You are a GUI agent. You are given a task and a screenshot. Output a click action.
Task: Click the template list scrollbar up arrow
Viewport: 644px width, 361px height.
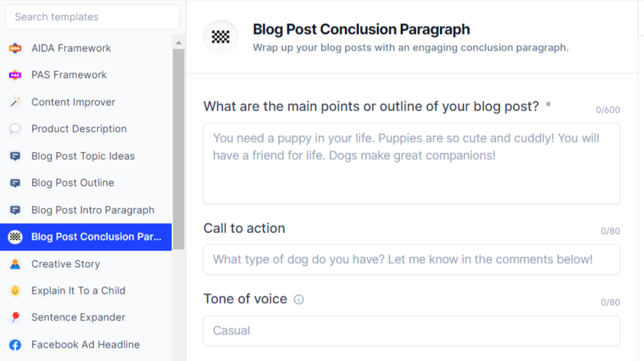(x=178, y=43)
